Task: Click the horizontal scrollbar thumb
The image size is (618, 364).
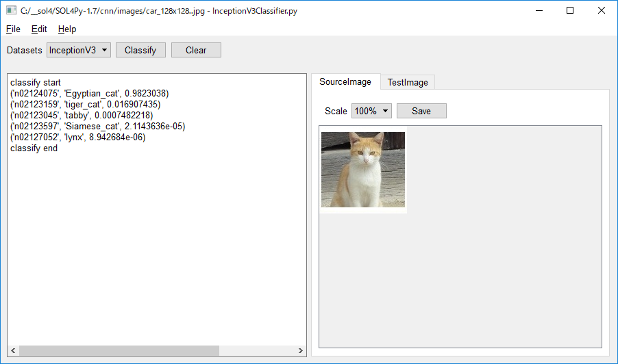Action: (119, 350)
